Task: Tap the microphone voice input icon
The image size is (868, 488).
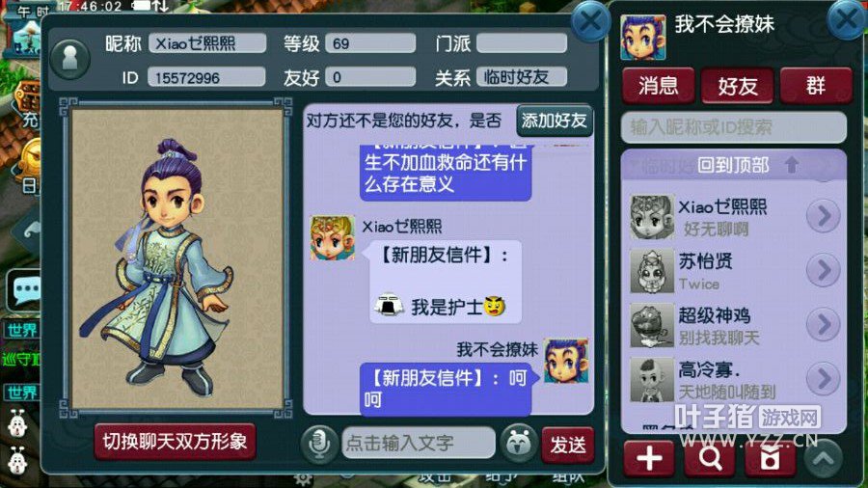Action: pyautogui.click(x=319, y=444)
